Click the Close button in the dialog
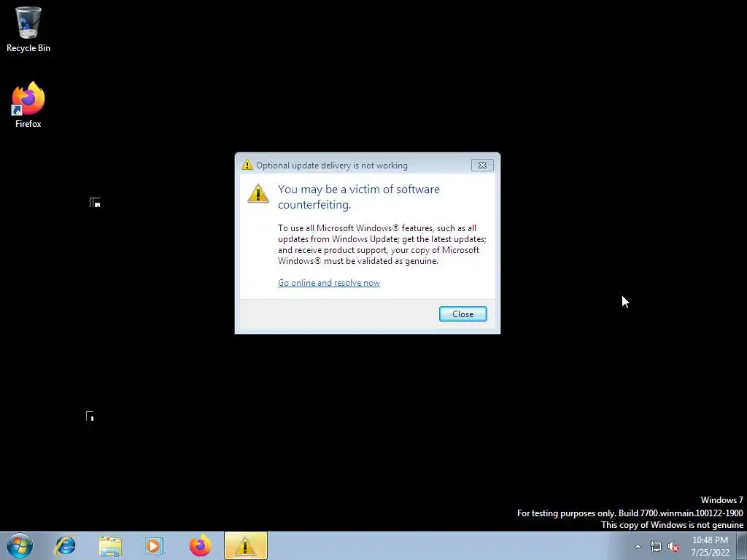Screen dimensions: 747x560 (x=462, y=314)
